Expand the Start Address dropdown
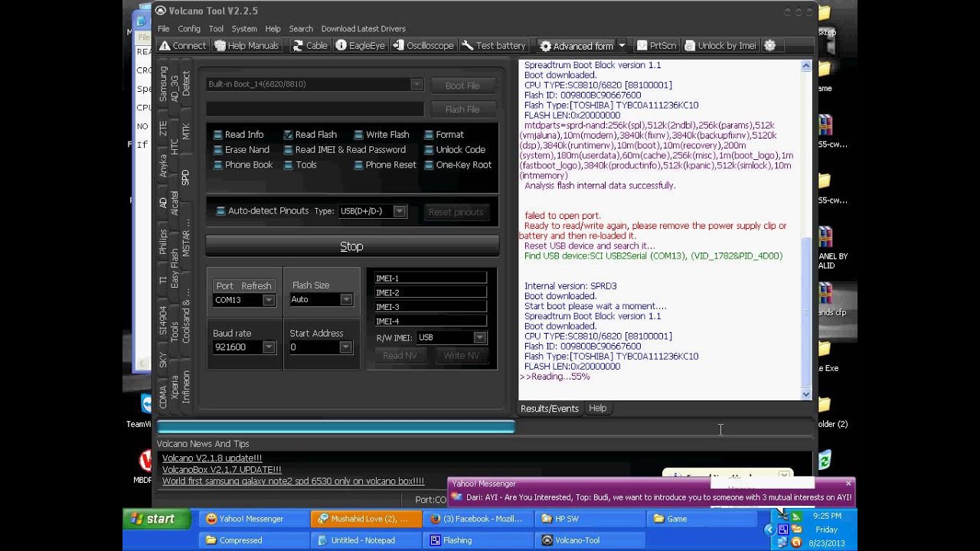 pyautogui.click(x=345, y=347)
